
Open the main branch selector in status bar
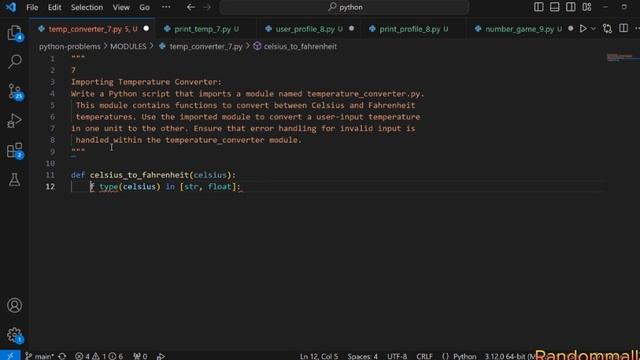(40, 356)
